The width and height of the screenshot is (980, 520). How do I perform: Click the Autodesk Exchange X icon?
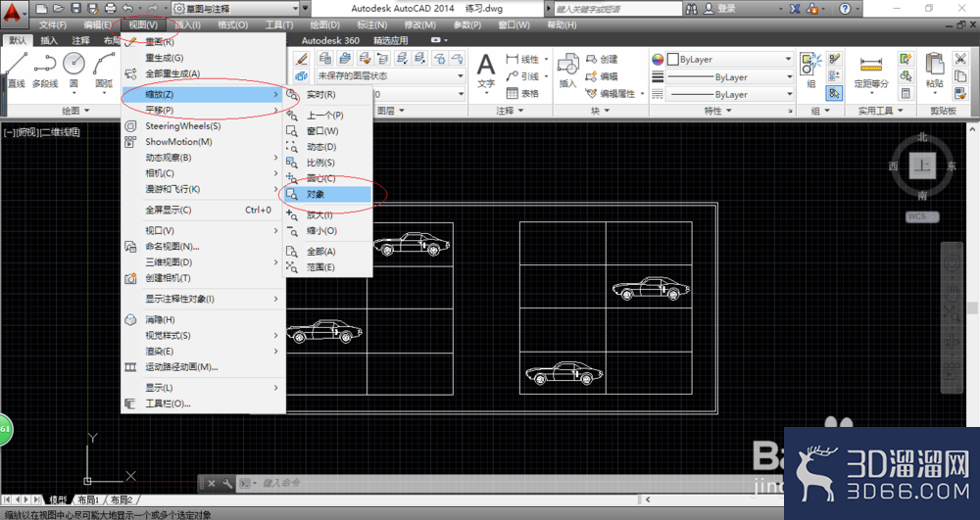click(795, 9)
